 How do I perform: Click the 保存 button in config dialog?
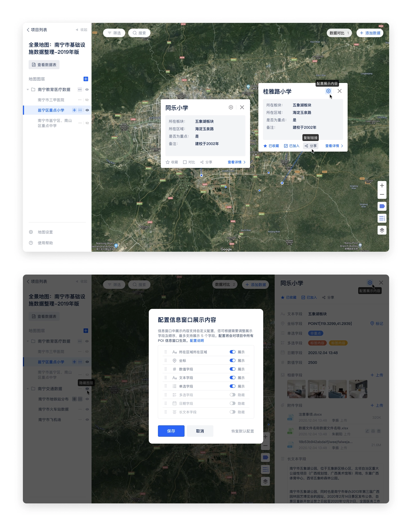click(x=171, y=431)
